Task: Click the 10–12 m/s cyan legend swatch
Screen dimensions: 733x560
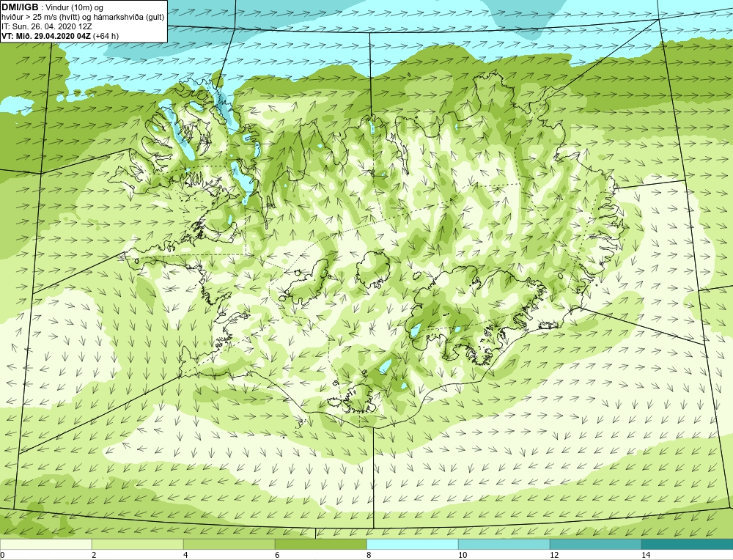Action: tap(504, 545)
